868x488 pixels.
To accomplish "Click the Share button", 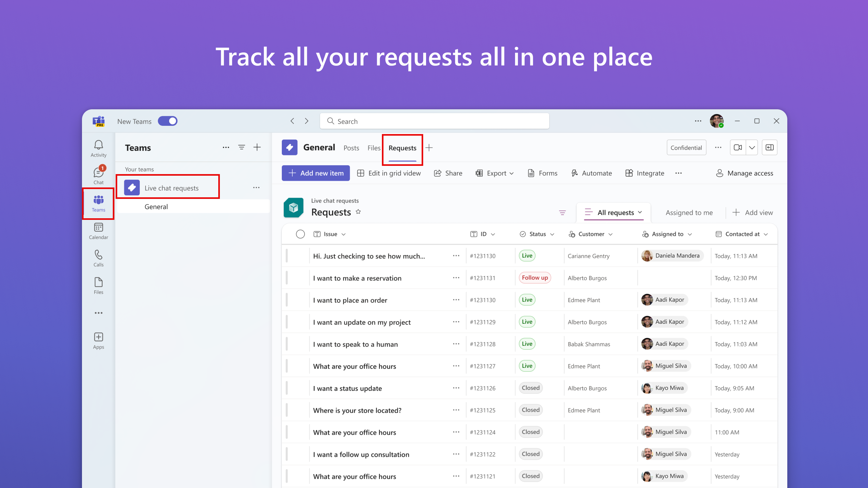I will click(x=448, y=173).
